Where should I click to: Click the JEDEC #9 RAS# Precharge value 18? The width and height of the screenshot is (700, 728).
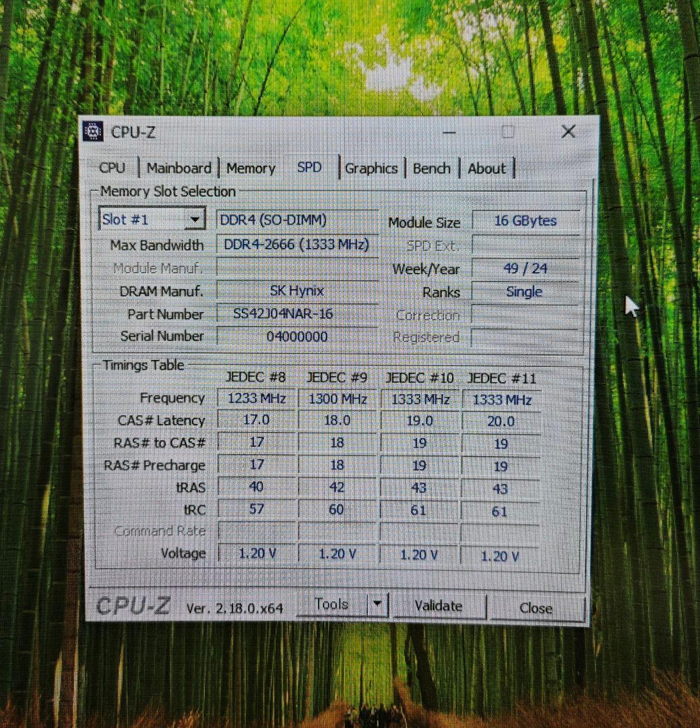(x=337, y=465)
